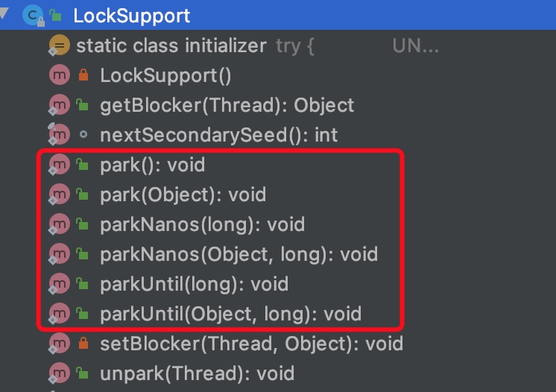Click package-private dot icon beside nextSecondarySeed
This screenshot has height=392, width=556.
(x=83, y=135)
